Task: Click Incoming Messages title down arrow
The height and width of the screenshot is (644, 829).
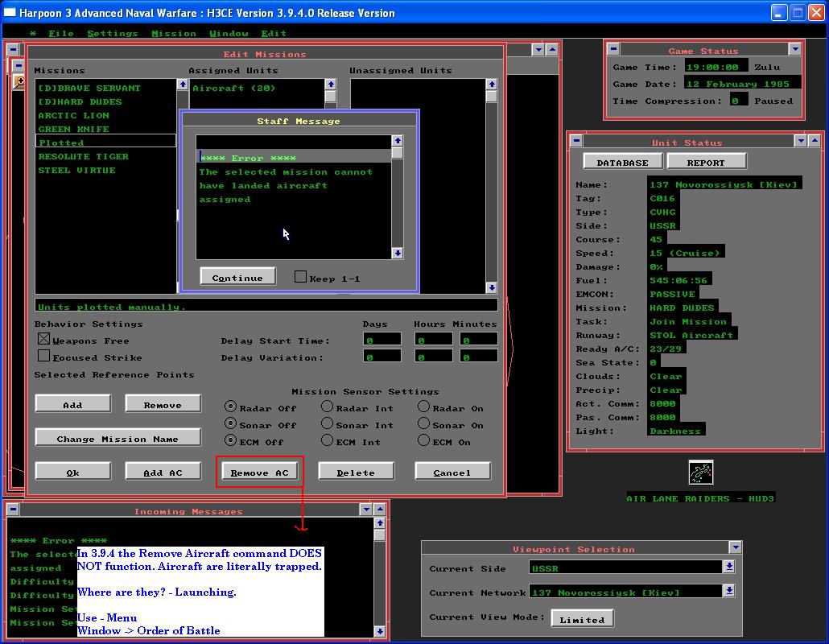Action: (x=366, y=510)
